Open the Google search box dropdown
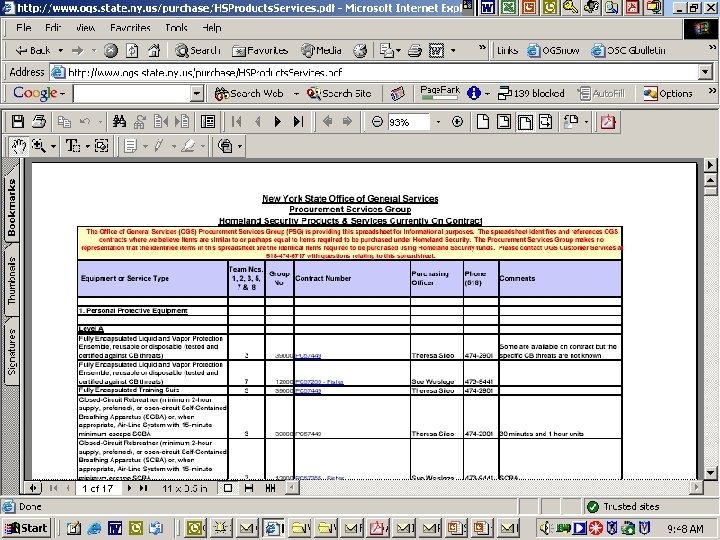Screen dimensions: 720x540 197,94
